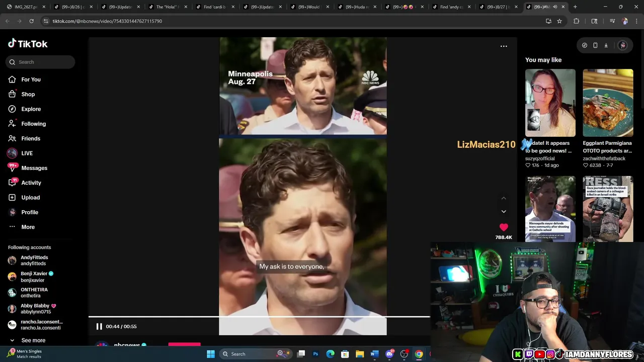Open Chrome three-dot menu

(637, 21)
